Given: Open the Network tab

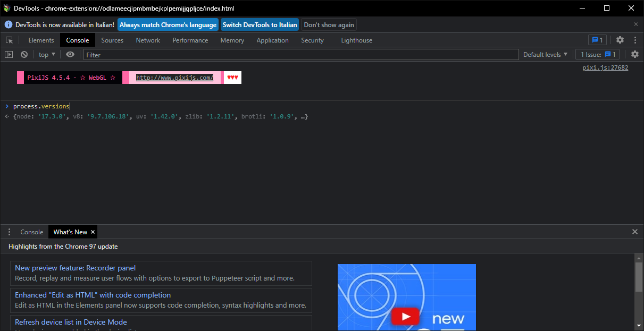Looking at the screenshot, I should [x=148, y=40].
